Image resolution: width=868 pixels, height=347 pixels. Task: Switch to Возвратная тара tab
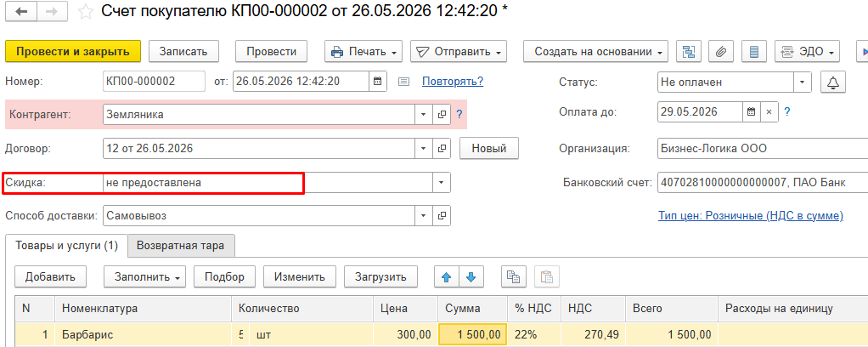coord(180,246)
